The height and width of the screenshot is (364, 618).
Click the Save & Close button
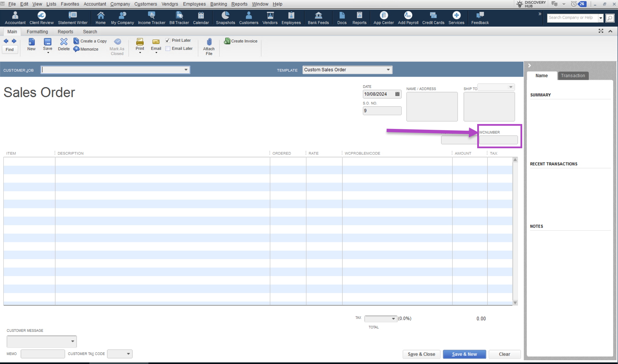pyautogui.click(x=421, y=354)
